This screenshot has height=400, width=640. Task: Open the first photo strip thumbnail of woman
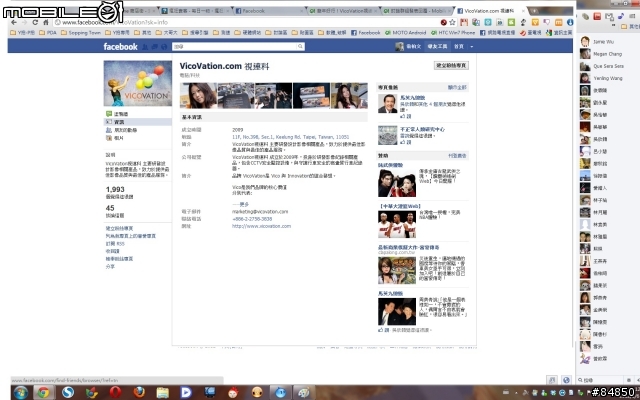(198, 96)
